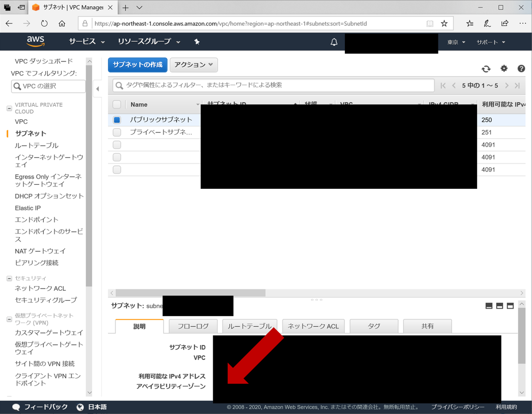Open the favorites hub icon

coord(470,23)
